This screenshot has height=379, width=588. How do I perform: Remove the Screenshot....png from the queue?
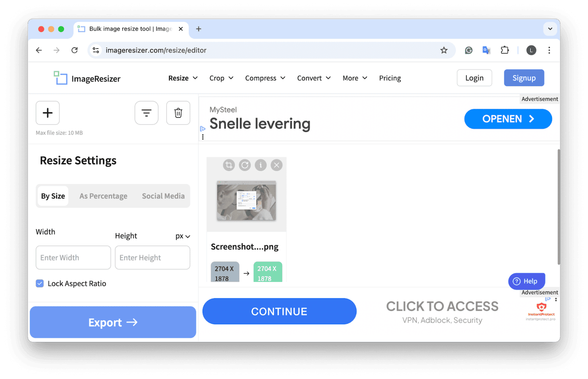(276, 165)
